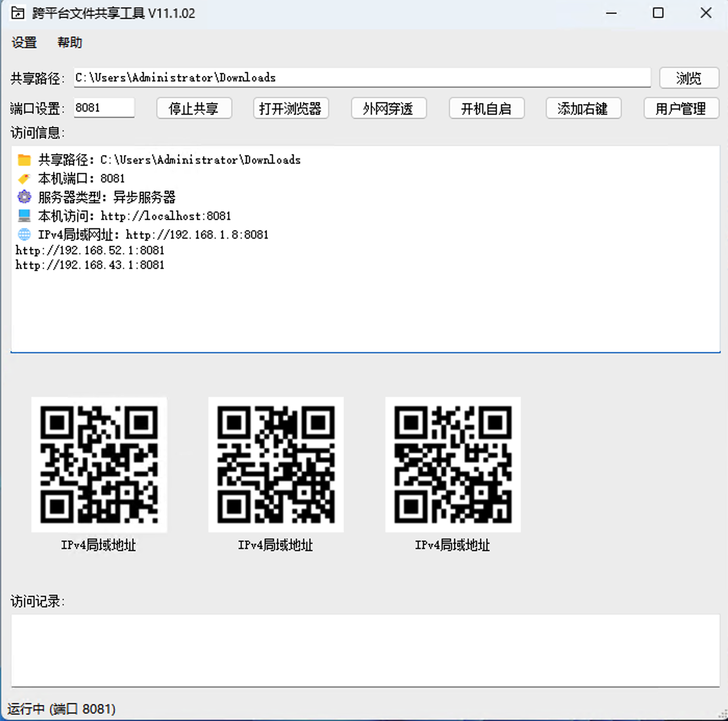The image size is (728, 721).
Task: Click the yellow folder icon beside 共享路径 info
Action: (23, 159)
